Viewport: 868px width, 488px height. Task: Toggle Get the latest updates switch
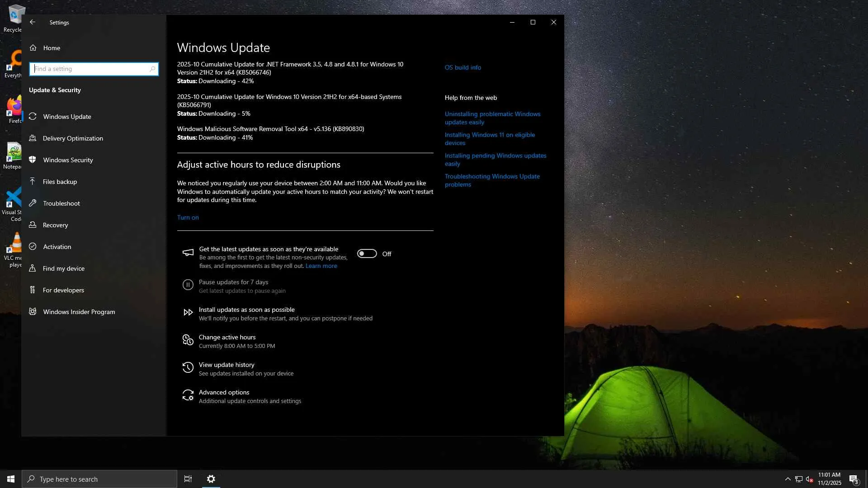click(x=367, y=254)
